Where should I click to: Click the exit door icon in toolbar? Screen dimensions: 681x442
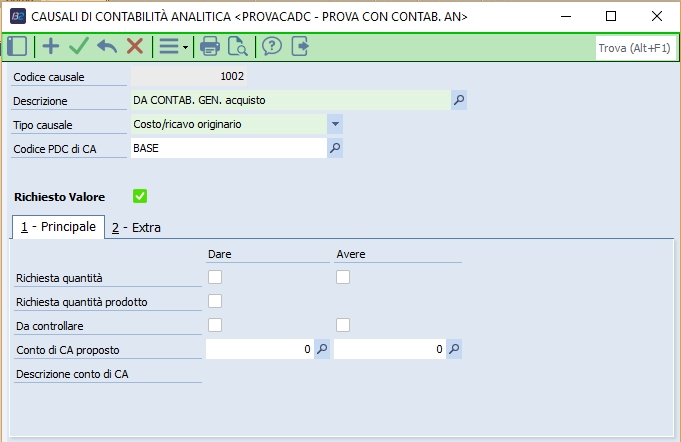299,46
